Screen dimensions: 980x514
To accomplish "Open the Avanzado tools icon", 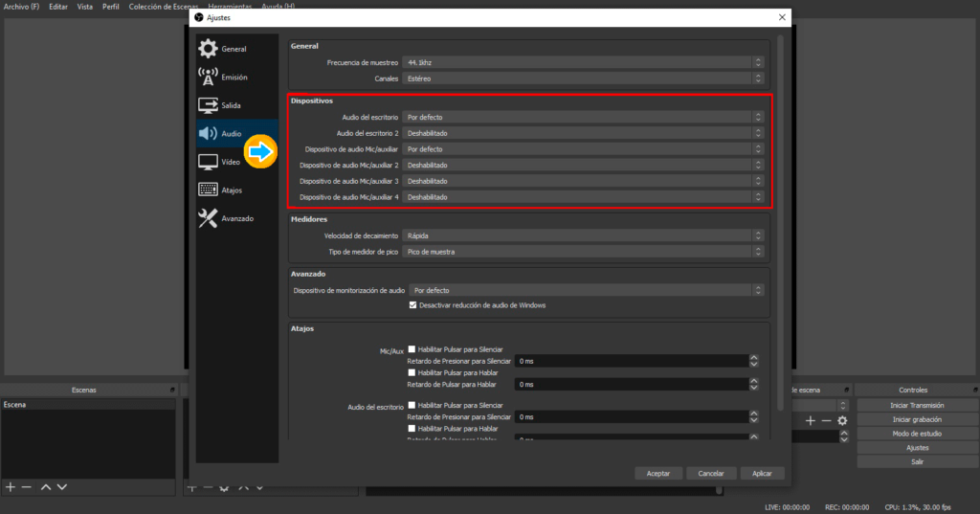I will tap(208, 218).
